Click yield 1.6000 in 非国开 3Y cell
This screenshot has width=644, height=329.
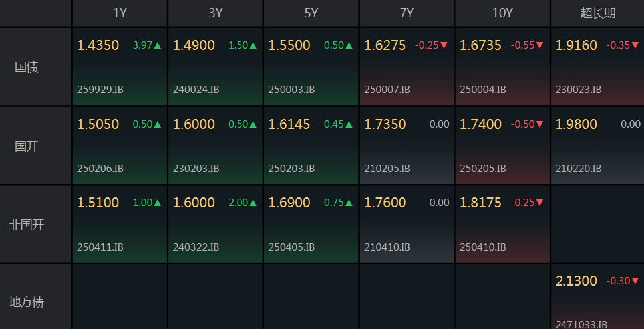tap(194, 203)
